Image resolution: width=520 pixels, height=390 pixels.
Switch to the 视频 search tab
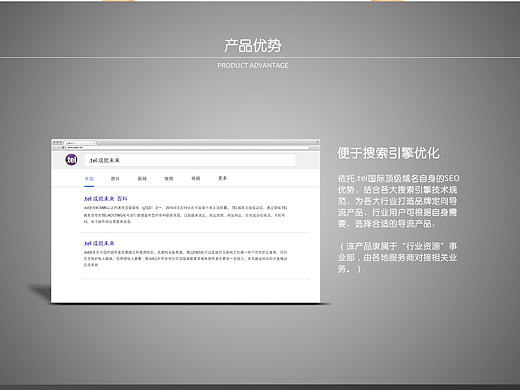196,178
